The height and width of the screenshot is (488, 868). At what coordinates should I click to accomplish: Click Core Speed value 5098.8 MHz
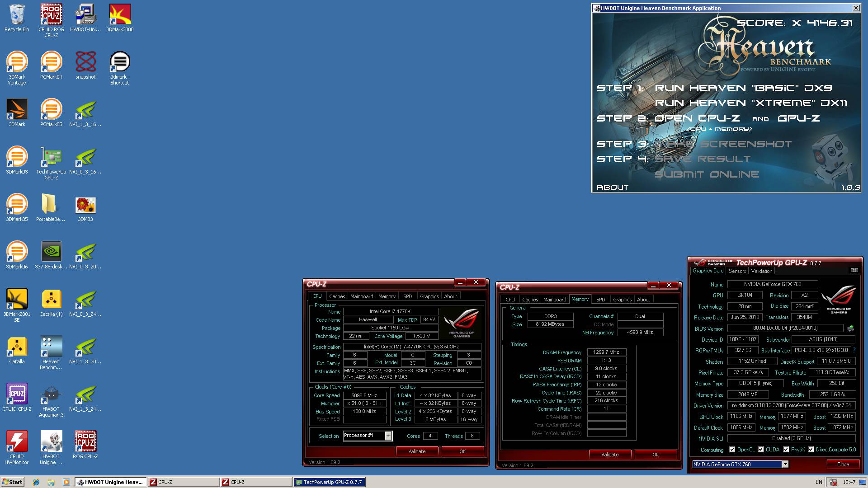(x=364, y=395)
